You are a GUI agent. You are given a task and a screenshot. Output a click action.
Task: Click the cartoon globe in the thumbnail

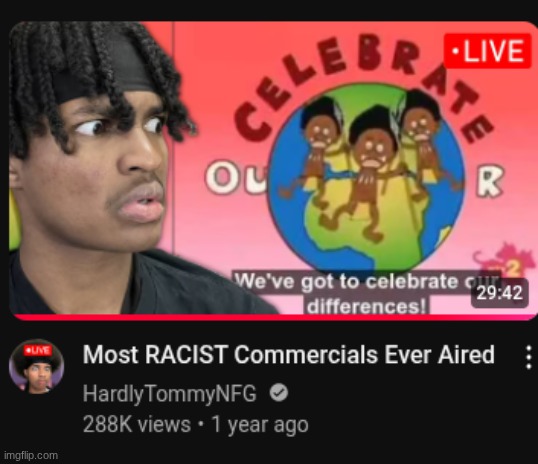(365, 178)
